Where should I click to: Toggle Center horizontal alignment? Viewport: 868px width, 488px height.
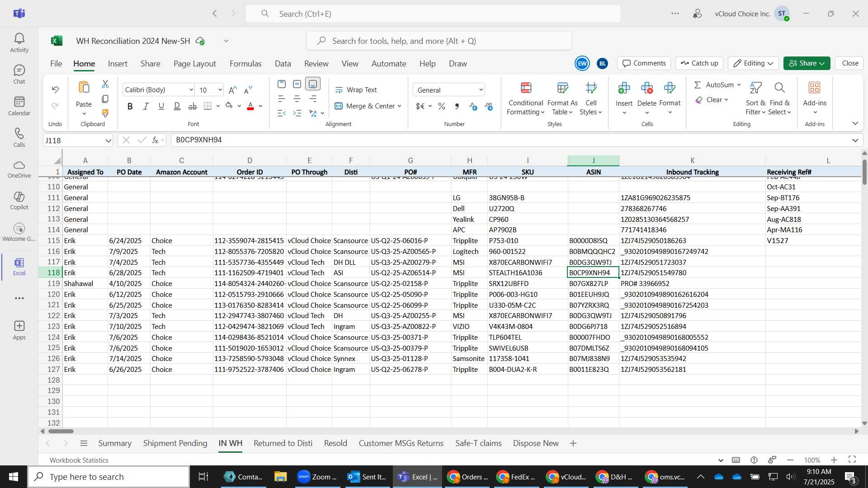[x=297, y=99]
